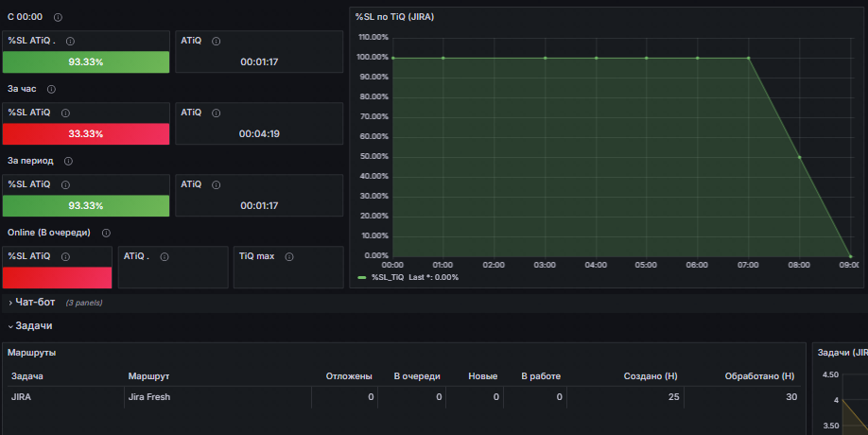Click the green 93.33% bar under За период

(86, 206)
